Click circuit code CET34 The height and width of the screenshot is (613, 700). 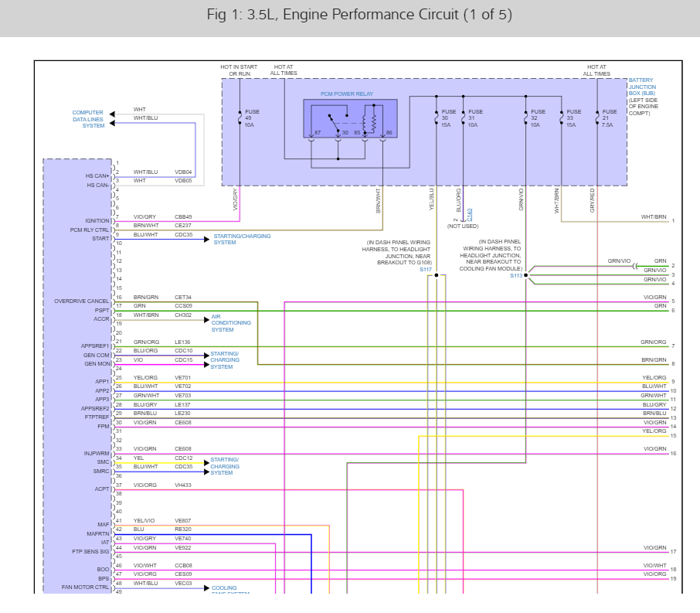pos(183,298)
